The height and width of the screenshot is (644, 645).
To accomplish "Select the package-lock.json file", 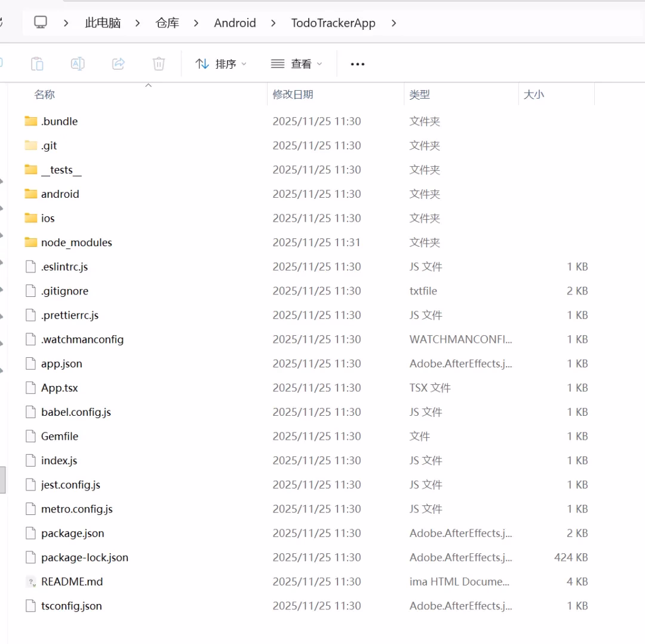I will (85, 557).
